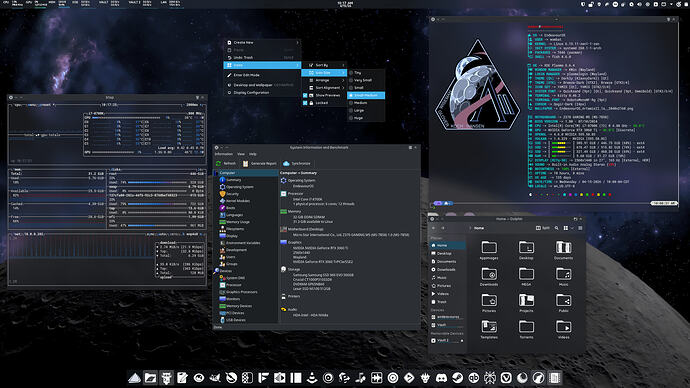Expand the Sort Alignment submenu

pos(324,88)
